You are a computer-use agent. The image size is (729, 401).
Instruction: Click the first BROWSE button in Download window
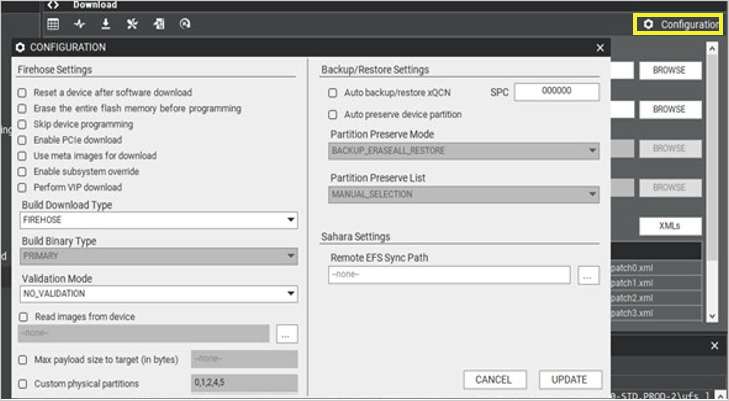(x=670, y=71)
